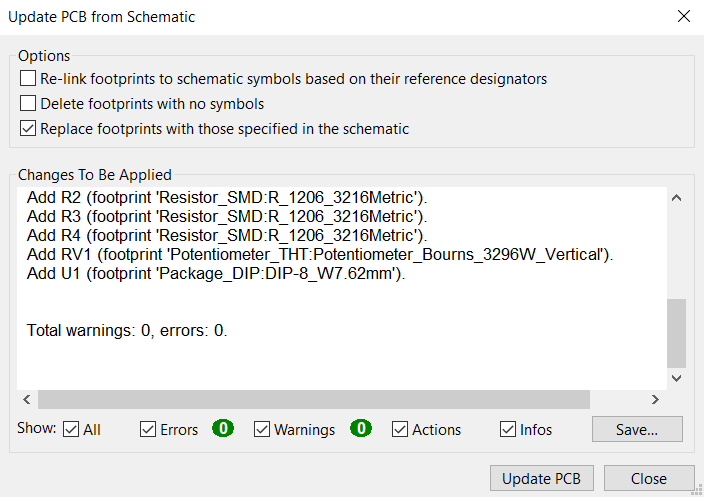Dismiss dialog using the Close button
704x497 pixels.
coord(649,478)
